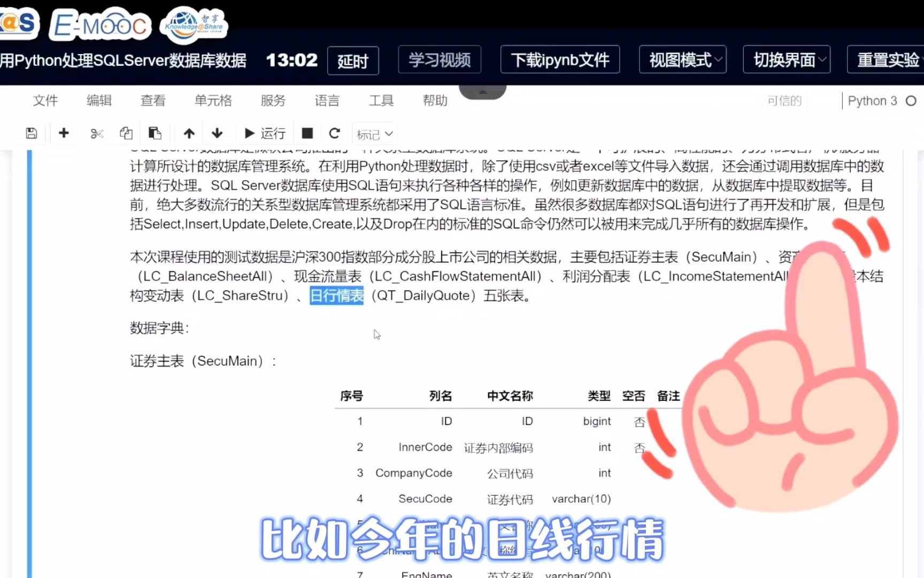Click the InnerCode table cell

425,447
